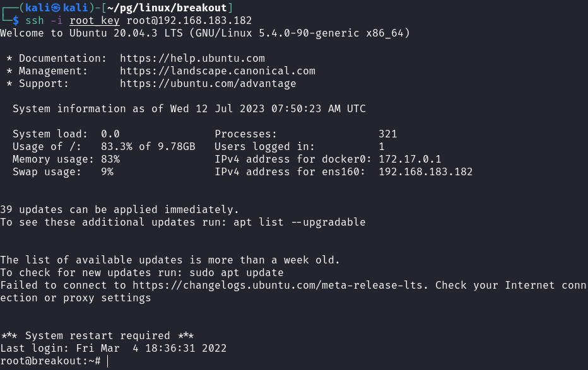This screenshot has width=588, height=370.
Task: Click the Processes count 321
Action: 388,134
